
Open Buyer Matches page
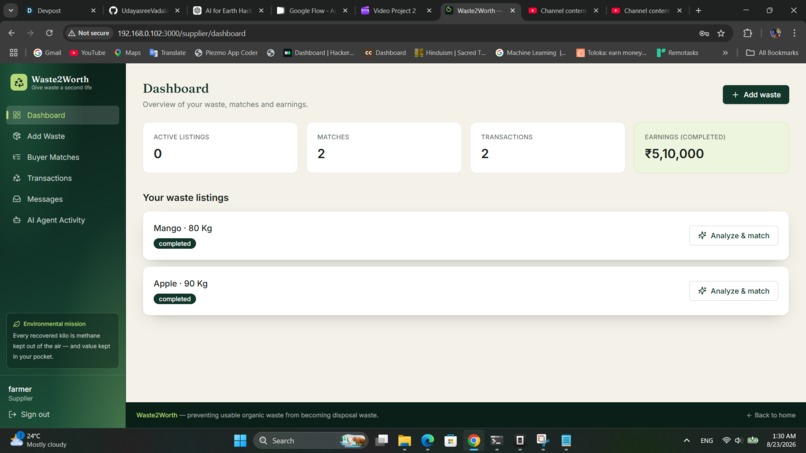pos(63,157)
